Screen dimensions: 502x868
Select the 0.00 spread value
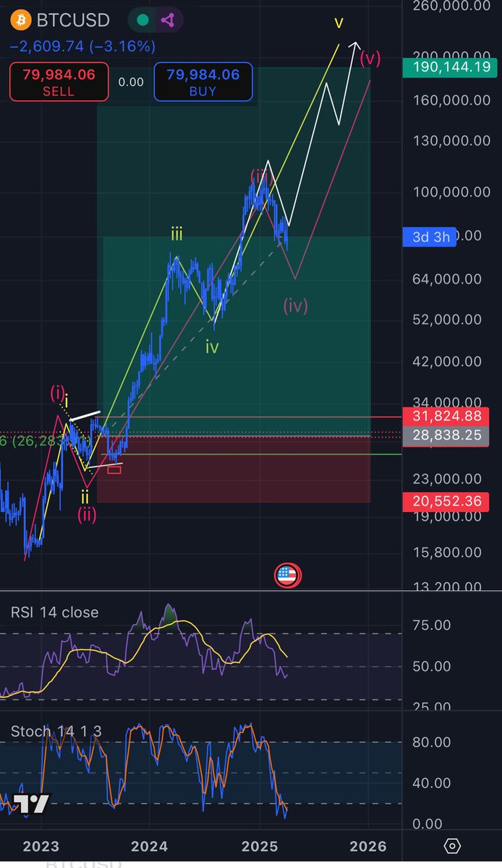pyautogui.click(x=131, y=82)
